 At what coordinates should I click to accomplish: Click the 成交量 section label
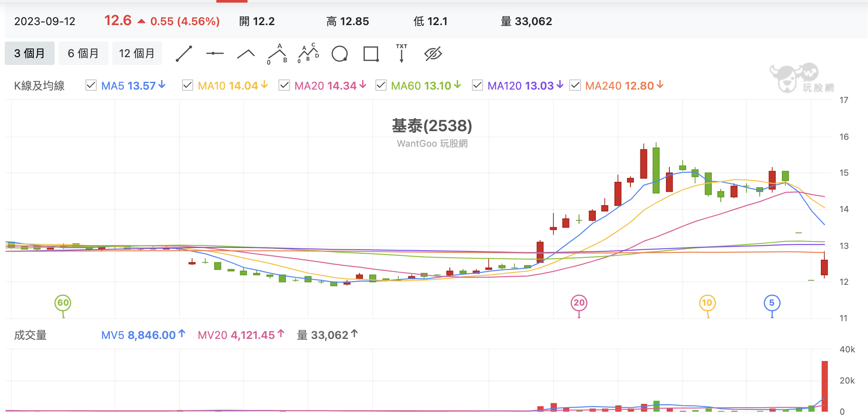pos(30,335)
